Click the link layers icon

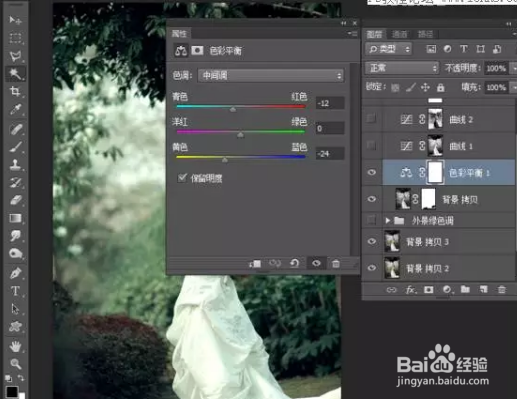tap(391, 290)
